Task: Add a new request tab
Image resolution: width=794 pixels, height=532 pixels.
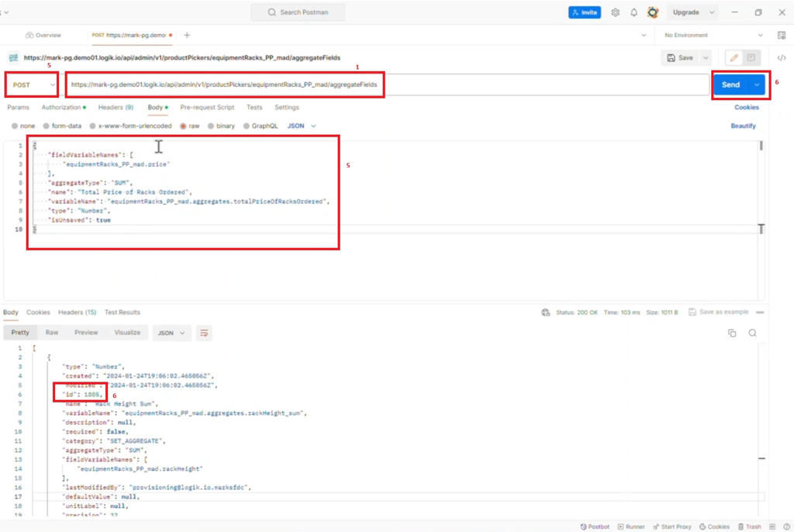Action: click(187, 35)
